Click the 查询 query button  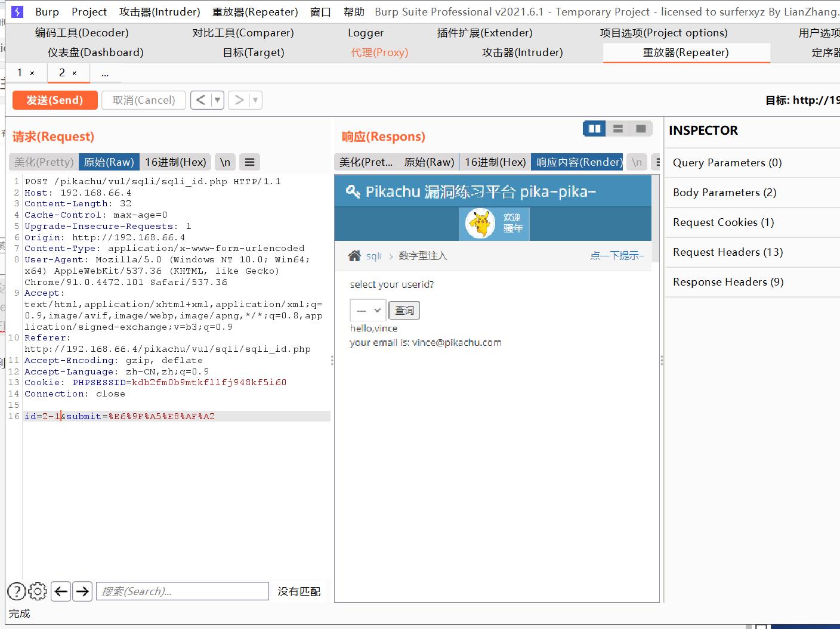(x=404, y=310)
